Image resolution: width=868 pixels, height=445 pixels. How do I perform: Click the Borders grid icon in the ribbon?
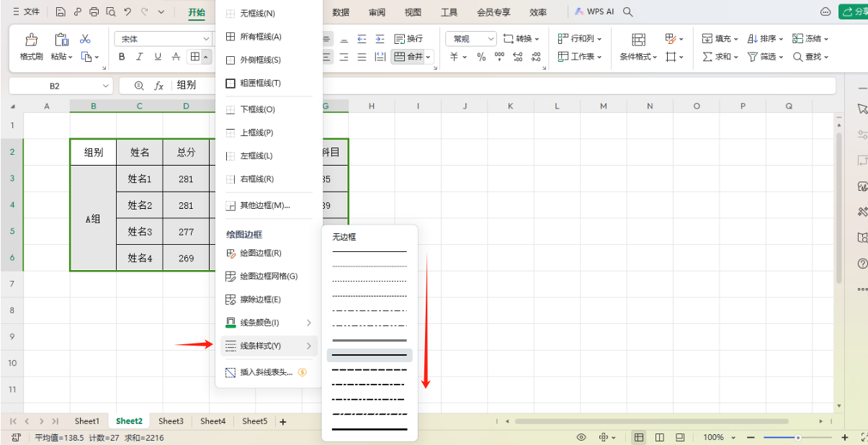[x=194, y=57]
